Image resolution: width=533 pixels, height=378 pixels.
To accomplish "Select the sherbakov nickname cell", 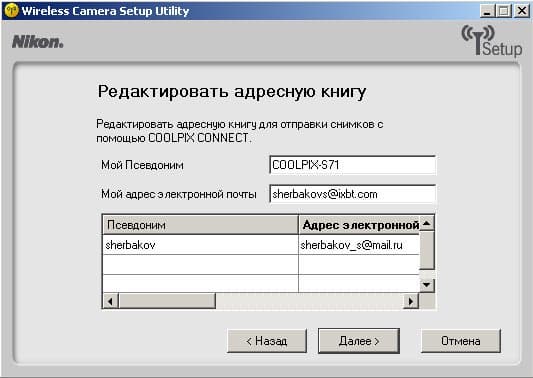I will (200, 245).
